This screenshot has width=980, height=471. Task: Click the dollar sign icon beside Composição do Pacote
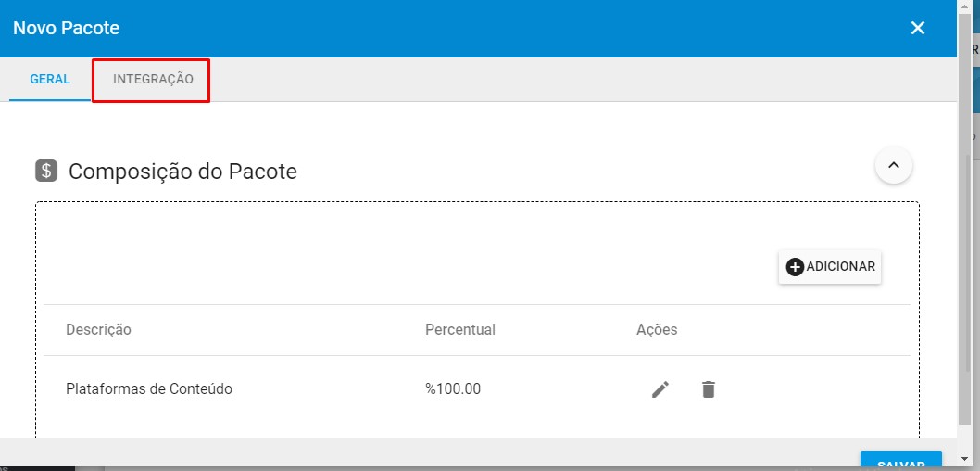tap(46, 171)
